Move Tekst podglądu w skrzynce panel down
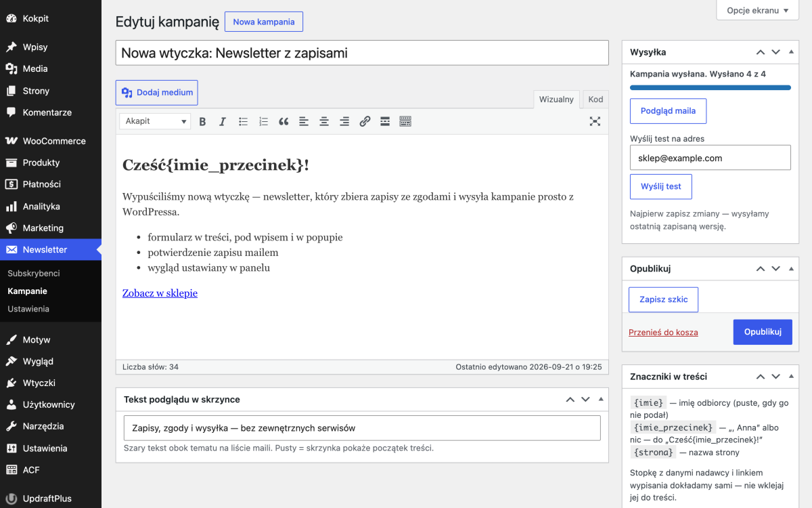The height and width of the screenshot is (508, 812). tap(586, 400)
